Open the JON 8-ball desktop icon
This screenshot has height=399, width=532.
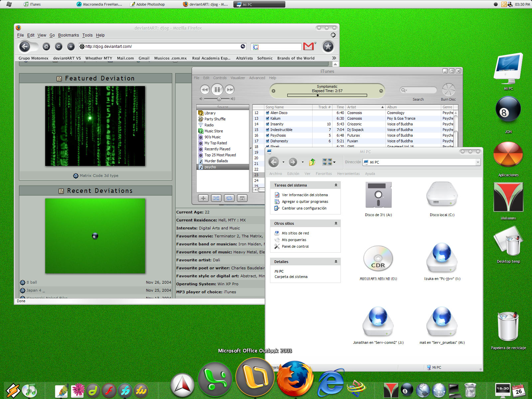[508, 109]
